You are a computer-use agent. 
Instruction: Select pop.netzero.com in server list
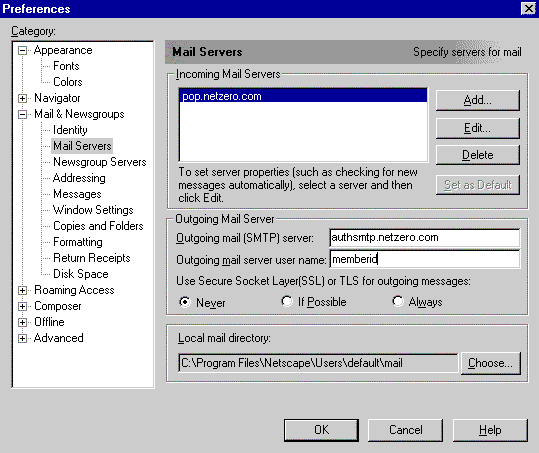(303, 96)
